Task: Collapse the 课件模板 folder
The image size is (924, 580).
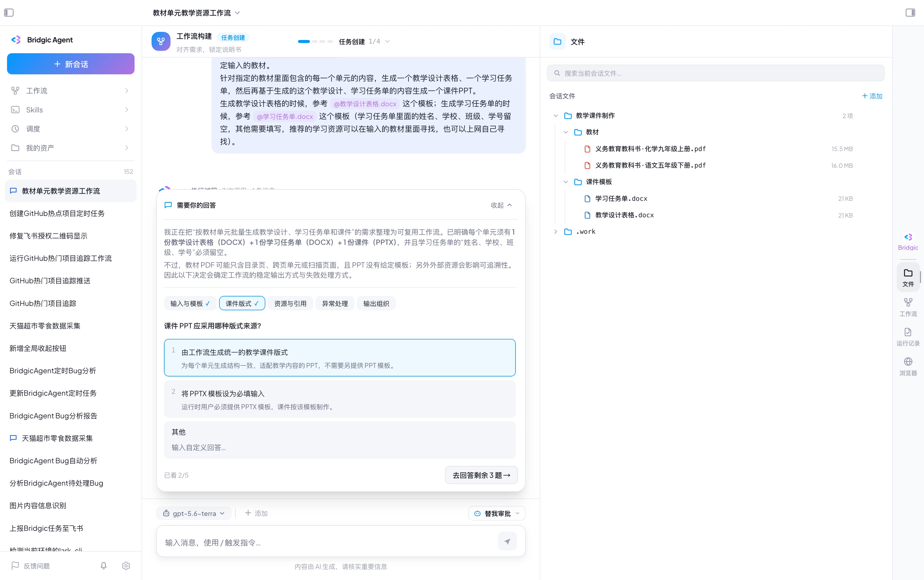Action: [565, 182]
